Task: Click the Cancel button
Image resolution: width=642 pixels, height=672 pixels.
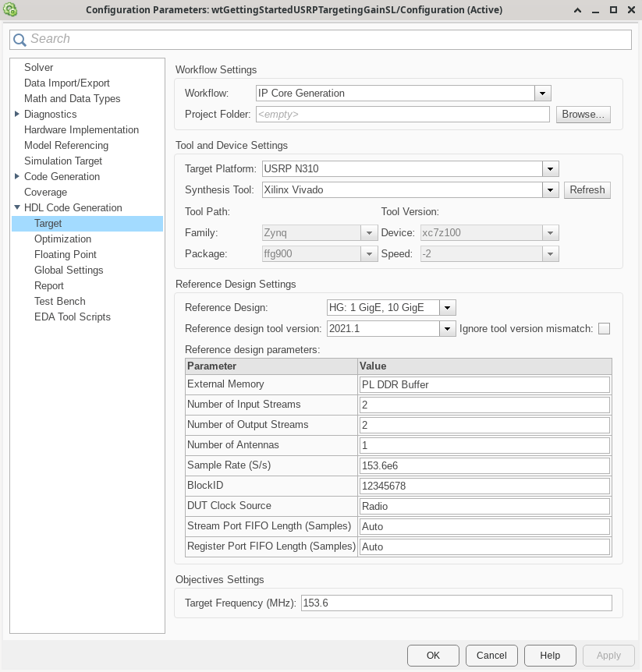Action: tap(491, 656)
